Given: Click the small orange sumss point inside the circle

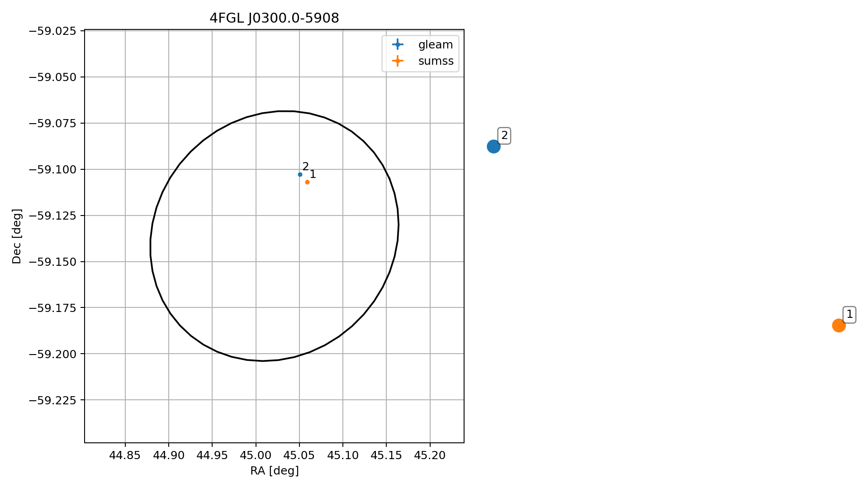Looking at the screenshot, I should (x=307, y=182).
